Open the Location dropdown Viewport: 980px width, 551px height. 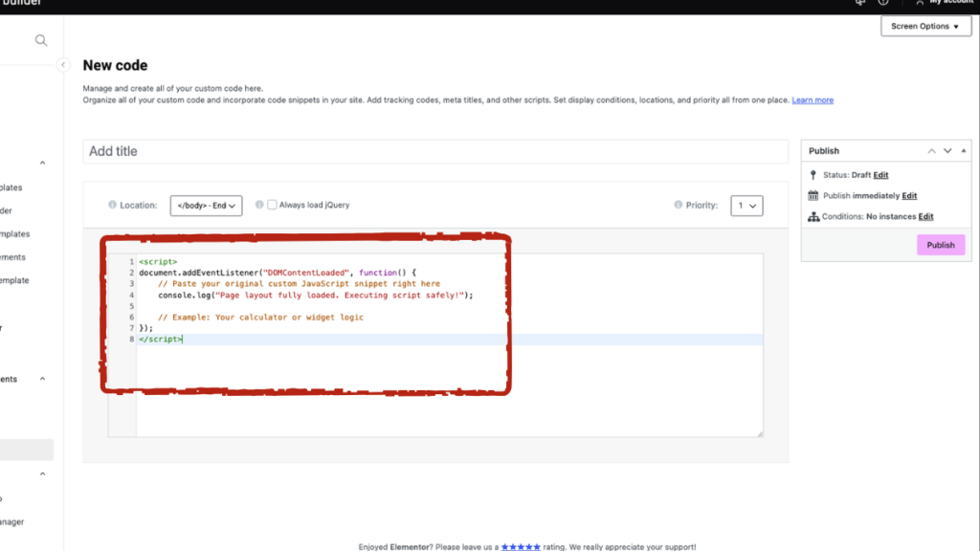point(207,206)
